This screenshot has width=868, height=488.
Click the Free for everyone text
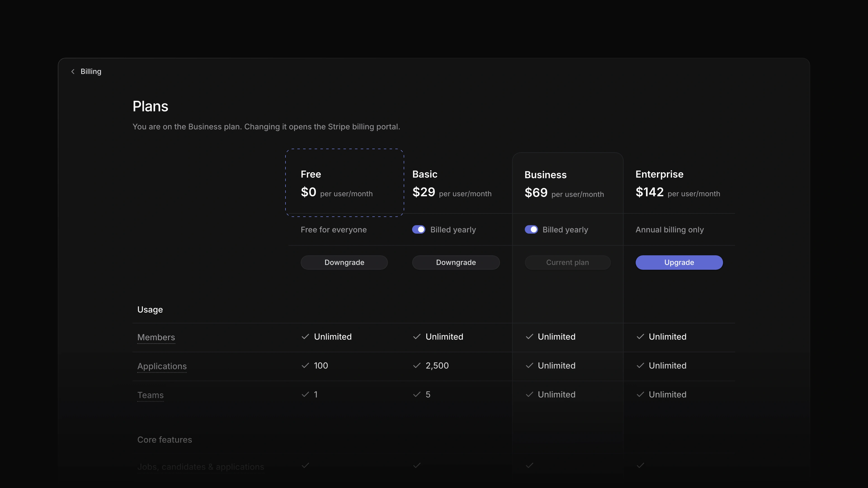pos(334,230)
